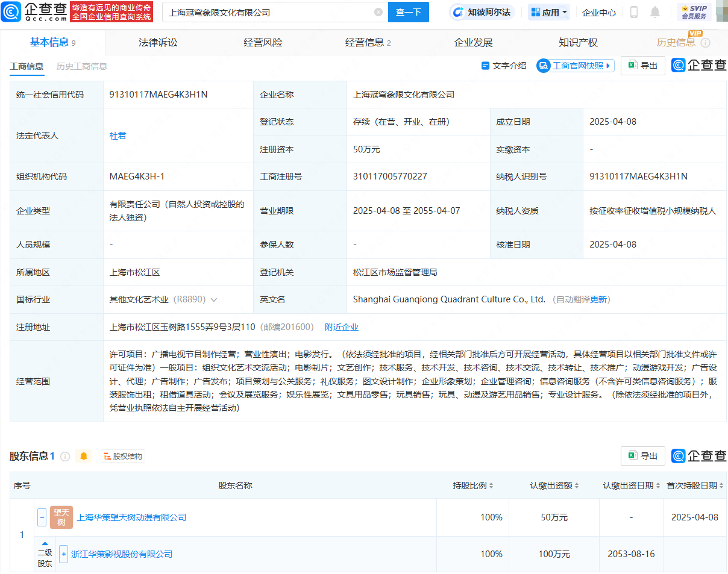
Task: Select the 工商信息 sub-tab
Action: [x=27, y=66]
